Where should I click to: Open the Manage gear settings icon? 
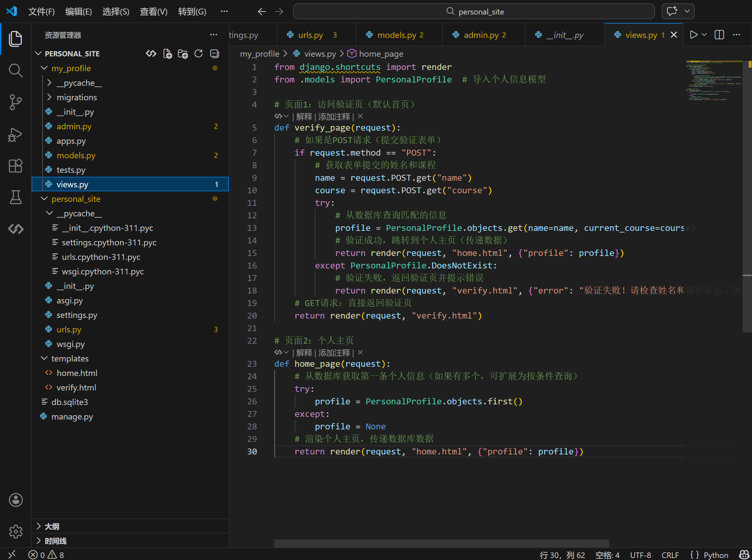[x=15, y=531]
